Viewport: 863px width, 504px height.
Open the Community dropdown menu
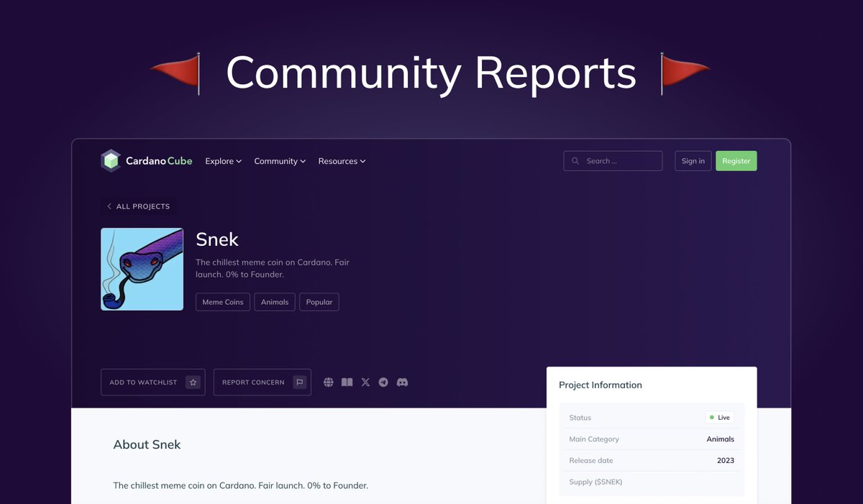click(280, 161)
